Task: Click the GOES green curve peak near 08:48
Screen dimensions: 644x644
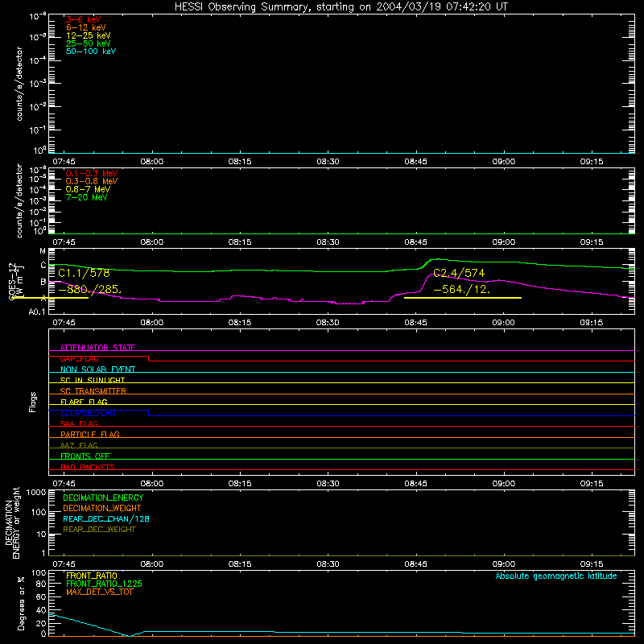Action: coord(438,259)
